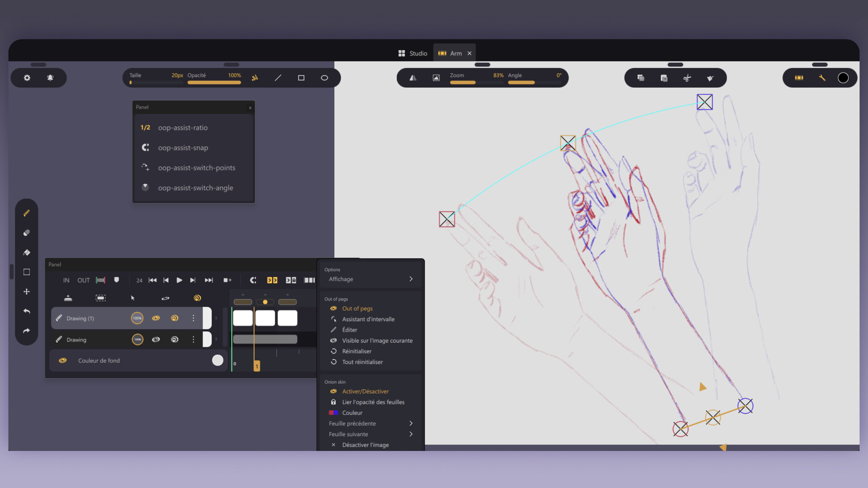Screen dimensions: 868x488
Task: Select the first frame cell of Drawing (1)
Action: tap(243, 318)
